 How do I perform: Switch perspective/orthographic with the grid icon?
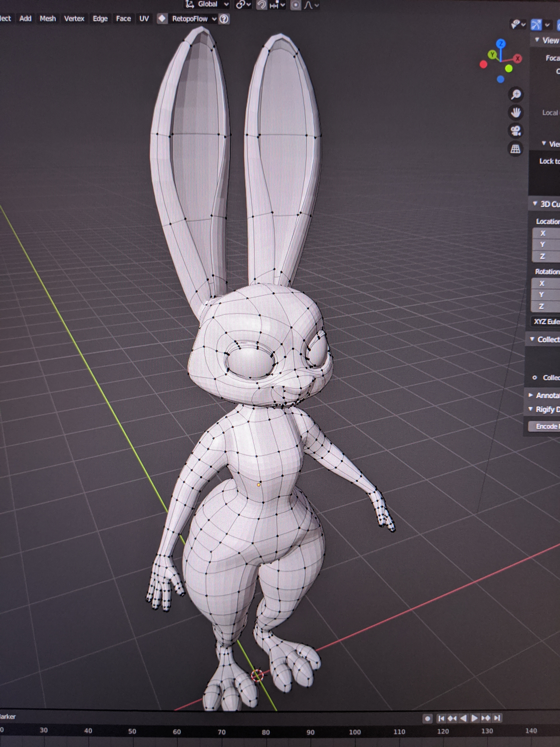515,149
